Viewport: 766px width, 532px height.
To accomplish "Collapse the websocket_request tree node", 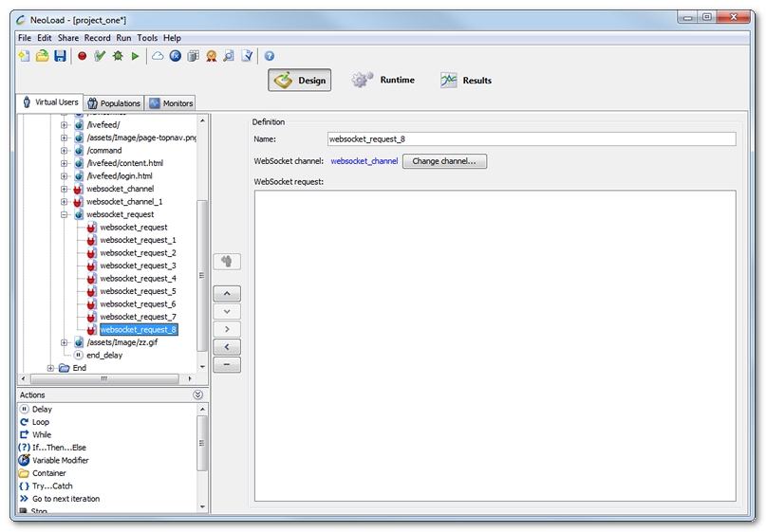I will click(x=65, y=214).
